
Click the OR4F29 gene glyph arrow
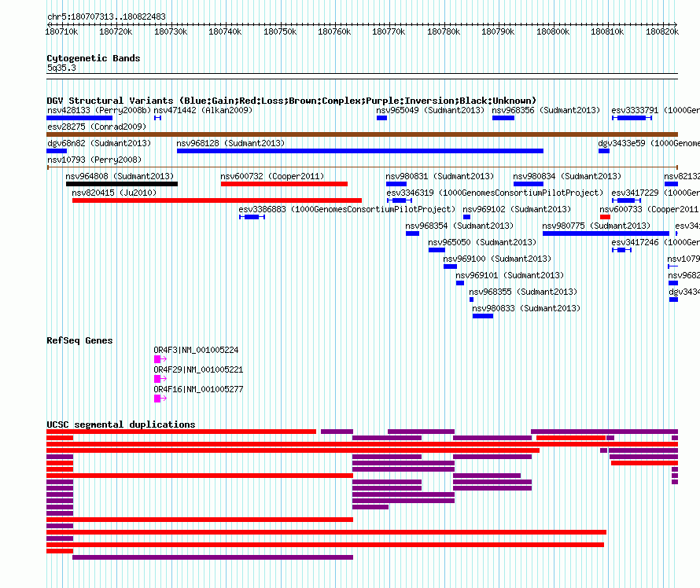coord(160,379)
